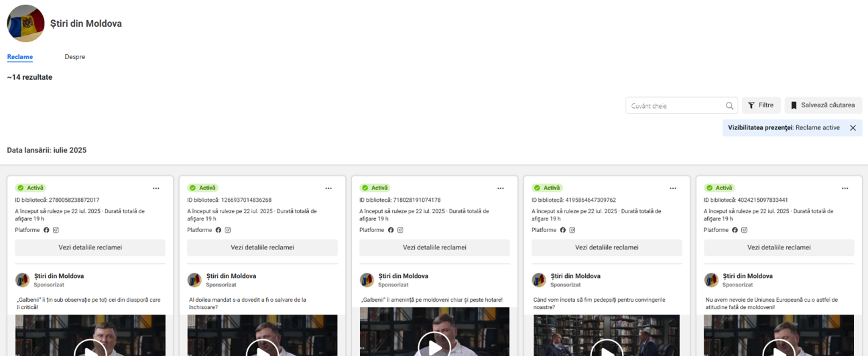The width and height of the screenshot is (868, 356).
Task: Click Știri din Moldova page name in second ad
Action: pyautogui.click(x=231, y=276)
